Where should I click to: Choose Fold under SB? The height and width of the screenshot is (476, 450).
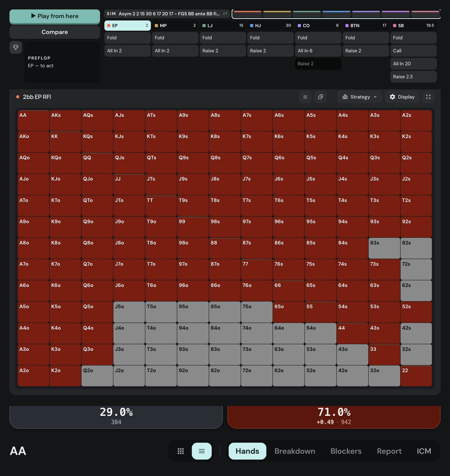click(413, 38)
